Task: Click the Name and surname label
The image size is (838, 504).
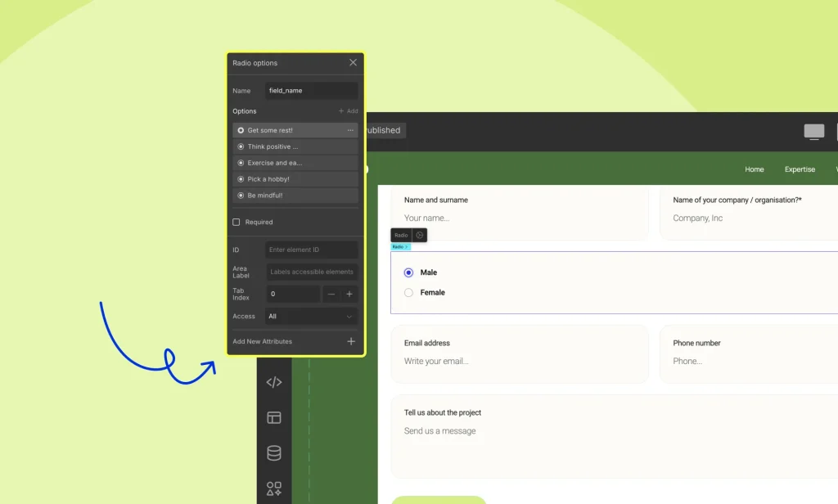Action: pyautogui.click(x=436, y=200)
